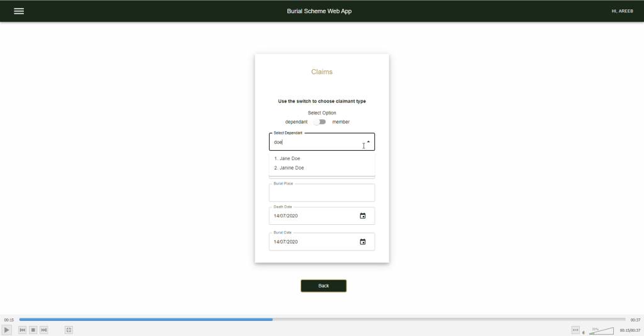Click the Death Date field
Screen dimensions: 644x336
click(311, 216)
